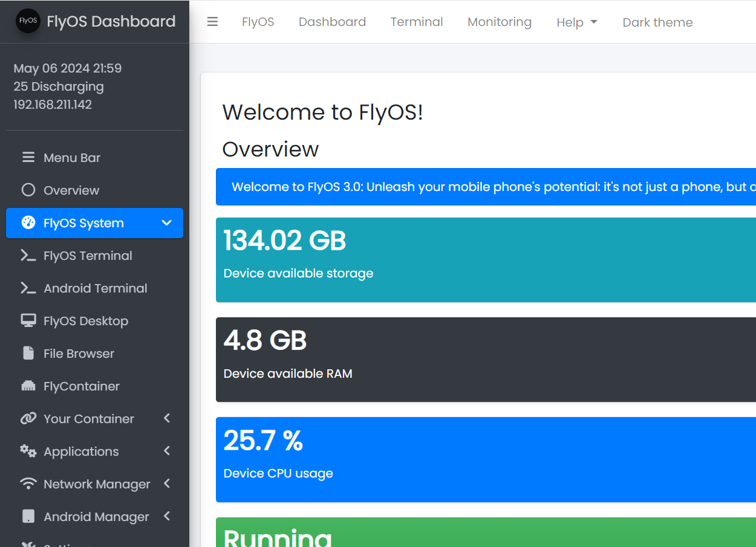Click the Android Terminal prompt icon

pos(28,288)
